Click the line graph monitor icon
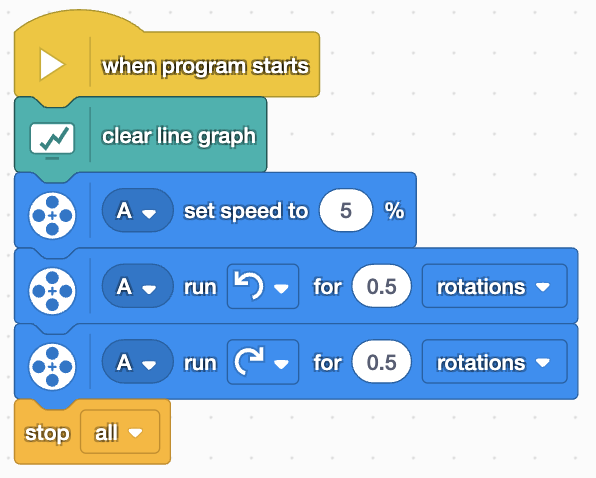This screenshot has height=478, width=596. (x=52, y=141)
